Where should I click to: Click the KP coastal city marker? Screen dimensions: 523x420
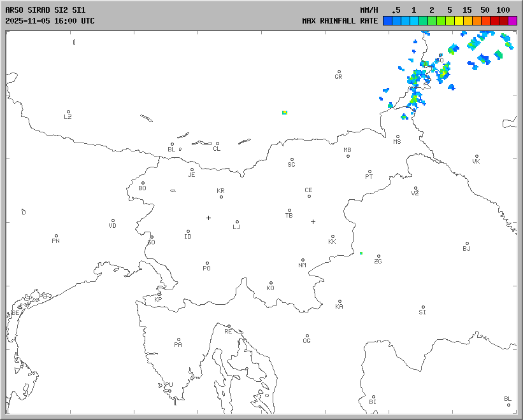click(159, 294)
